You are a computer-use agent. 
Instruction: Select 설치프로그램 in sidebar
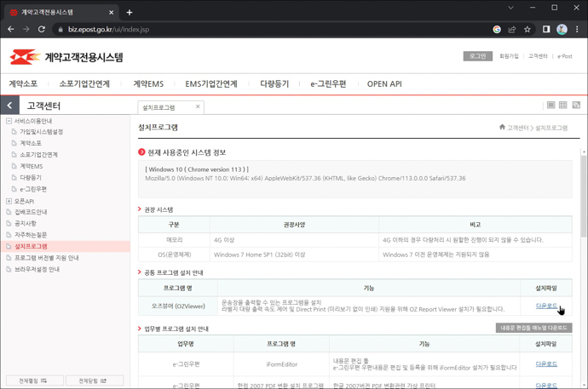click(31, 246)
